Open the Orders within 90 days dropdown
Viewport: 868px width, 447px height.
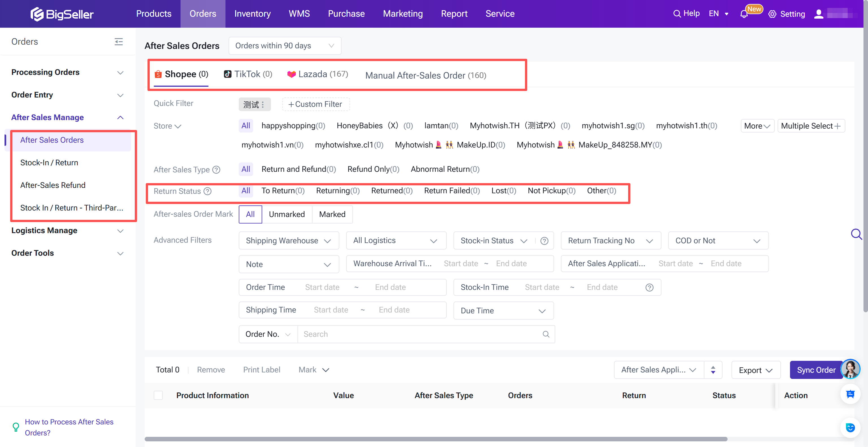click(285, 45)
